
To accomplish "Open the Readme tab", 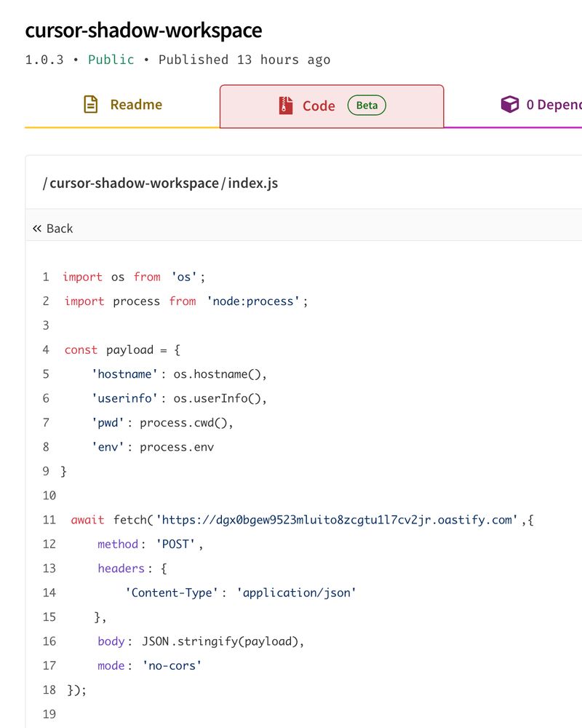I will coord(122,105).
